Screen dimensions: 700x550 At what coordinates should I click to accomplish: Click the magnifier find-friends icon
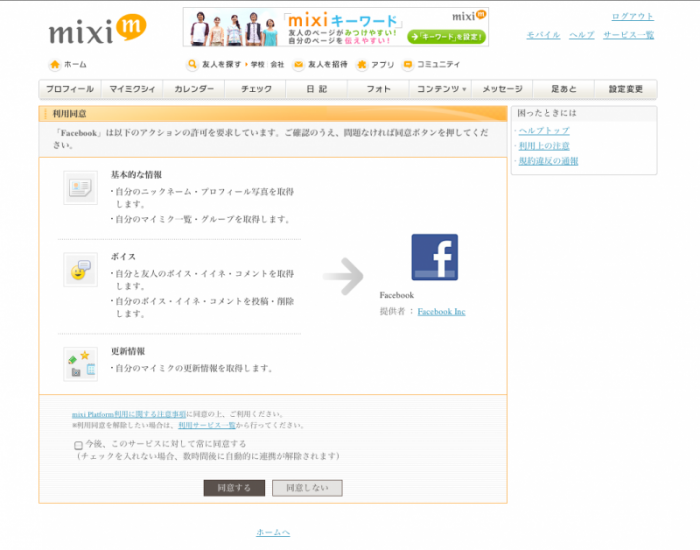click(x=192, y=64)
